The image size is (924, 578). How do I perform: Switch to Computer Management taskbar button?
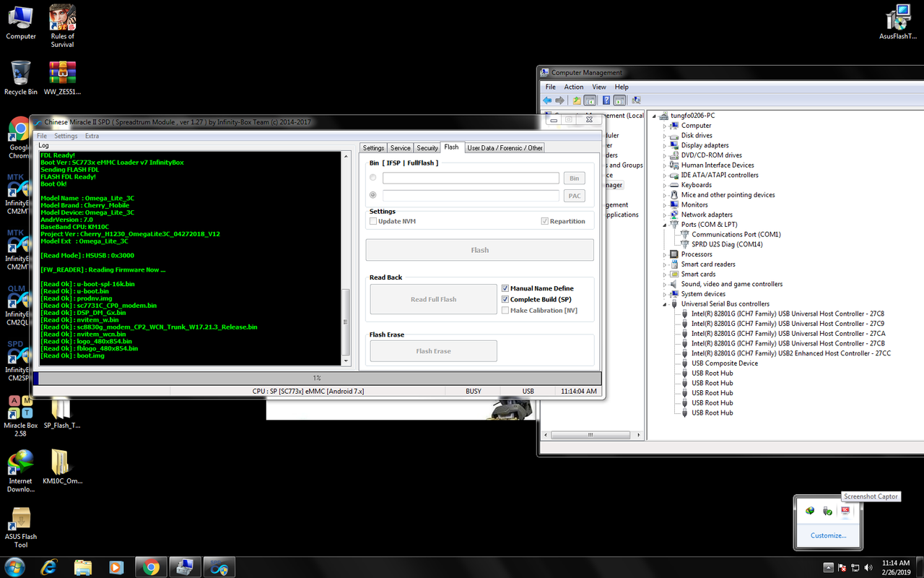(x=184, y=566)
